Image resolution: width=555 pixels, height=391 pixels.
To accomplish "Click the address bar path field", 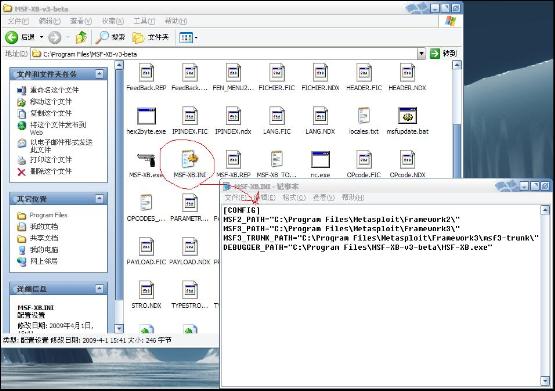I will tap(224, 54).
